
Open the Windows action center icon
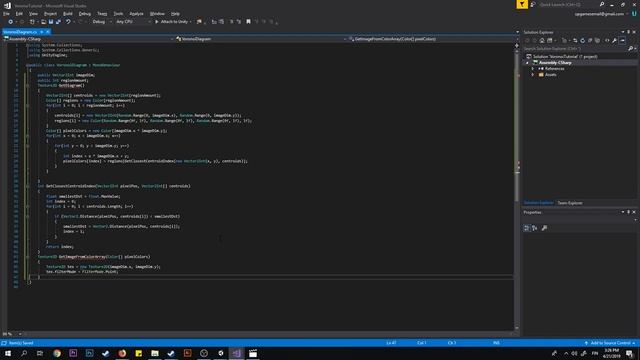pos(630,353)
